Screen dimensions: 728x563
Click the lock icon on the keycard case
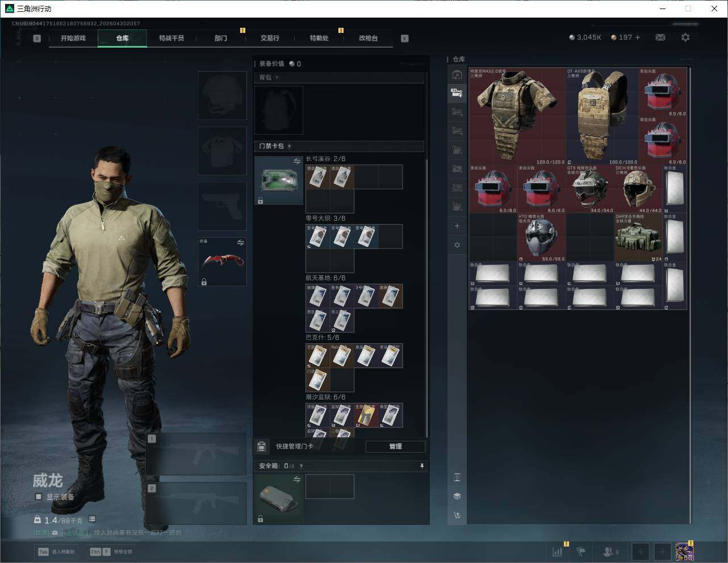click(260, 201)
